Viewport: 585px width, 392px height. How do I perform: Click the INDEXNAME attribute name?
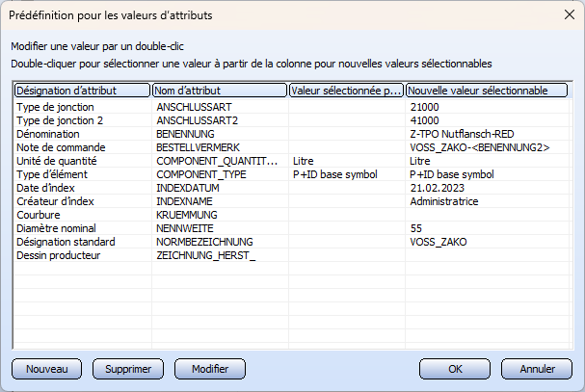point(184,201)
